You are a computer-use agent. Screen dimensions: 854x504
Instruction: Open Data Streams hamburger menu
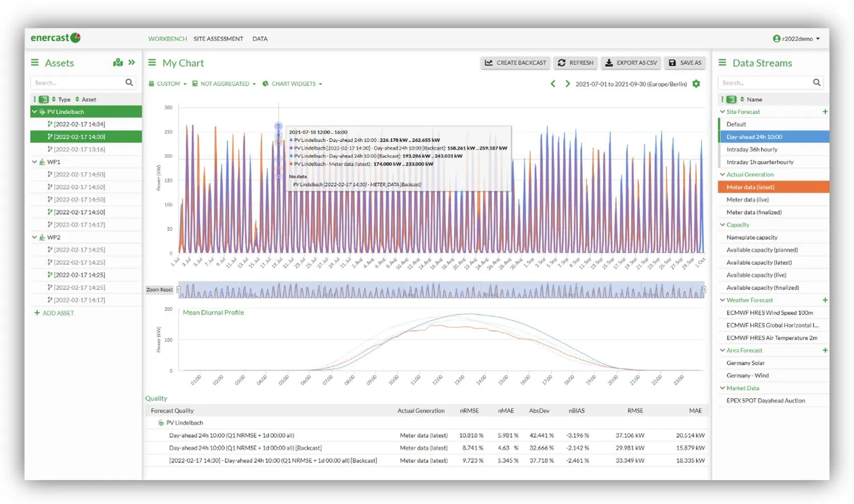pos(722,62)
